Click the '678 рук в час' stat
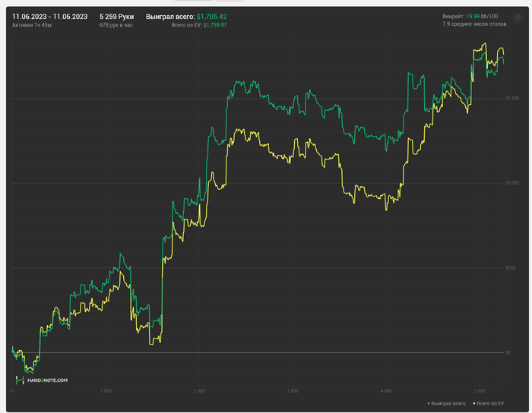The width and height of the screenshot is (532, 413). click(116, 25)
